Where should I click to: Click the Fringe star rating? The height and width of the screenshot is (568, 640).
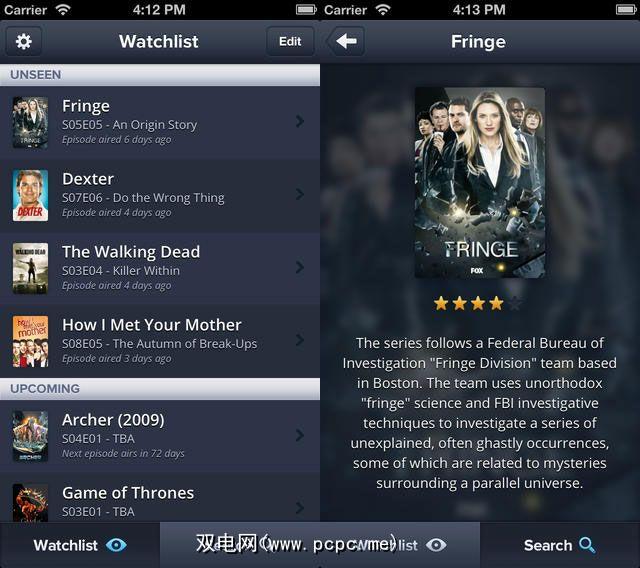point(478,304)
